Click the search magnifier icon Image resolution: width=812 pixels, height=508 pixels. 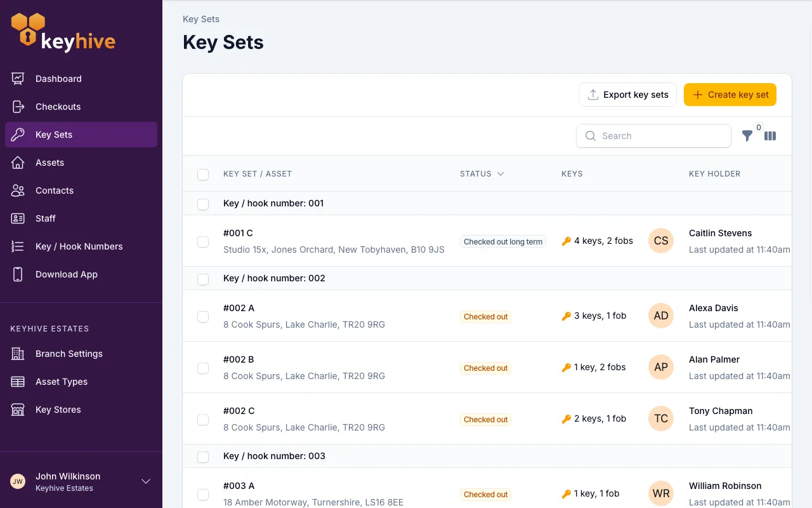tap(591, 136)
